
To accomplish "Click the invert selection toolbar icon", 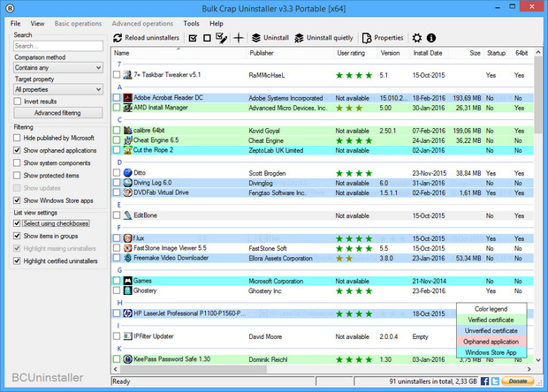I will 222,38.
